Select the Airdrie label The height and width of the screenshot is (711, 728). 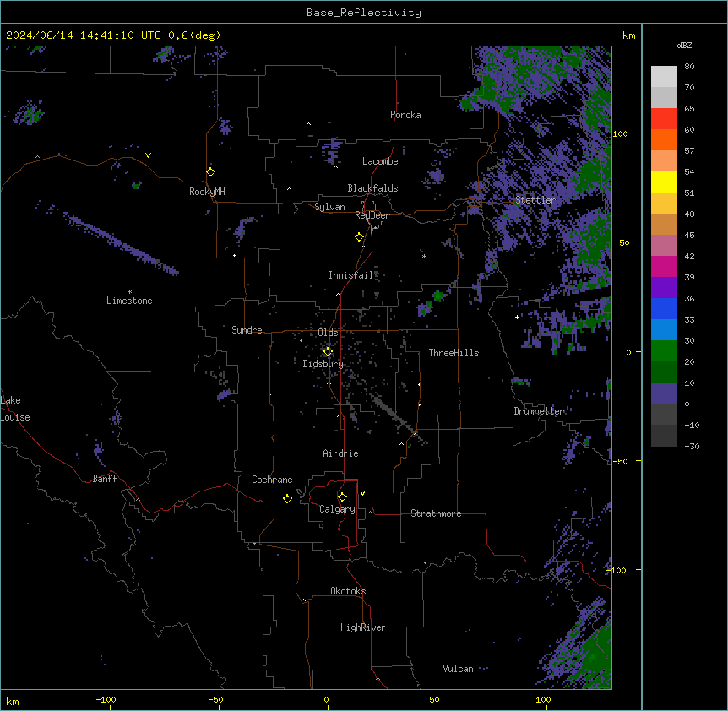tap(340, 453)
